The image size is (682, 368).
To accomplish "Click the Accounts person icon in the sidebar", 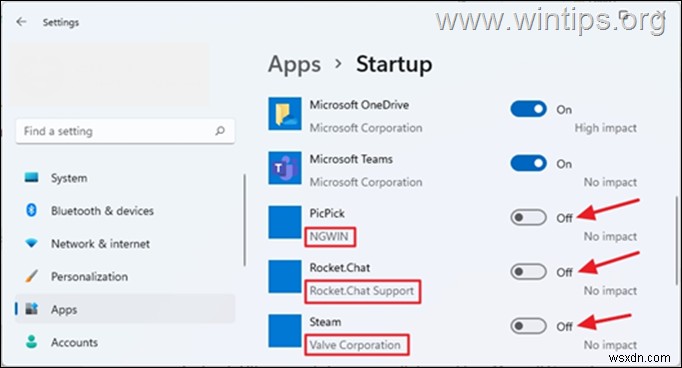I will coord(31,342).
